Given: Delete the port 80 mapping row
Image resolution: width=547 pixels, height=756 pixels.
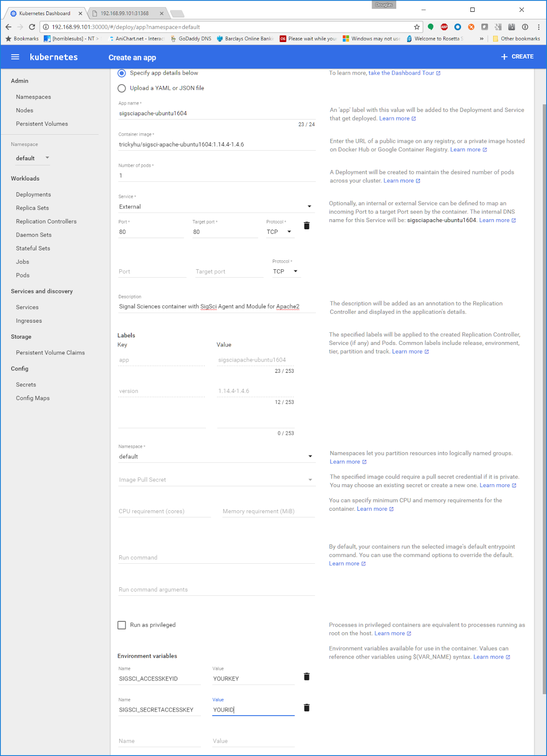Looking at the screenshot, I should click(306, 226).
